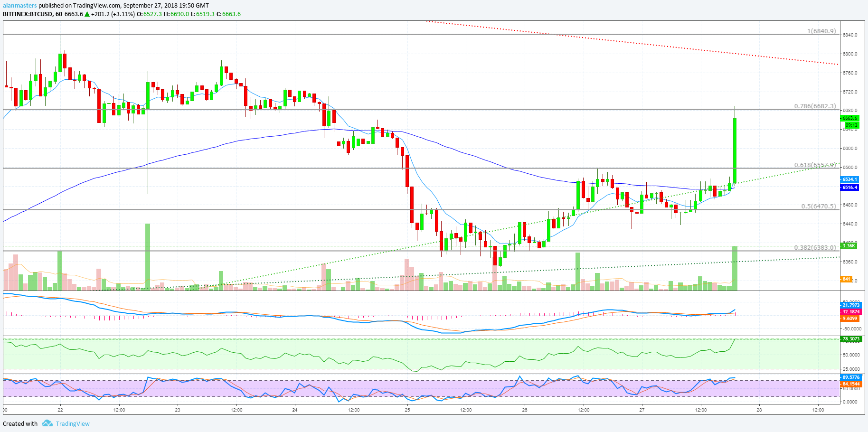Click the latest tall green candle
Image resolution: width=868 pixels, height=432 pixels.
point(735,150)
